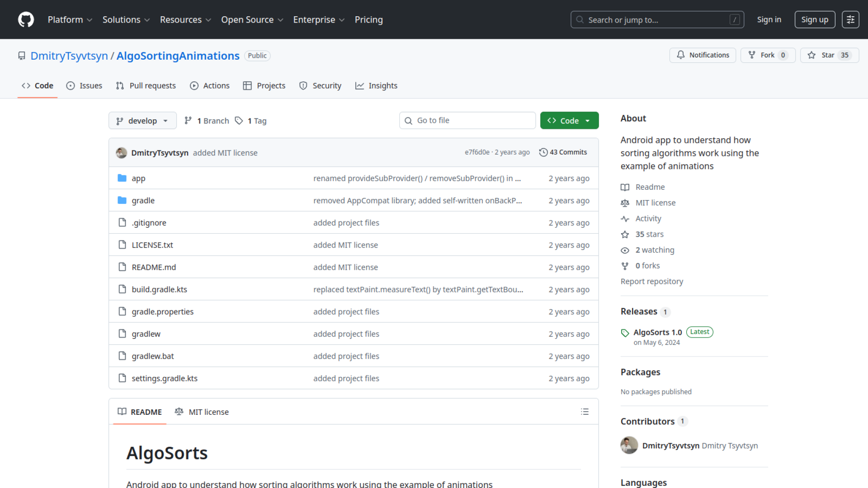Switch to the Issues tab
Viewport: 868px width, 488px height.
pyautogui.click(x=84, y=85)
